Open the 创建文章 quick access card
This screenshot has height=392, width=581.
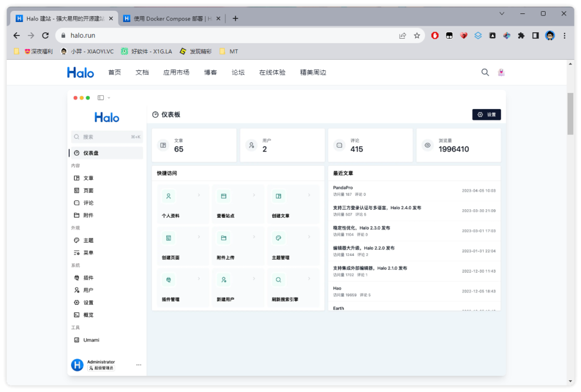coord(293,204)
